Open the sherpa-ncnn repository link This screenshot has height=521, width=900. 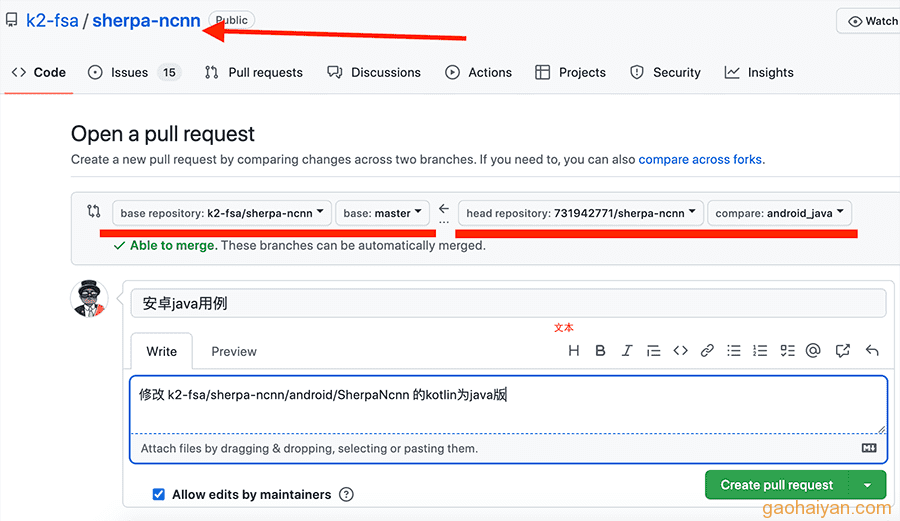(x=146, y=21)
